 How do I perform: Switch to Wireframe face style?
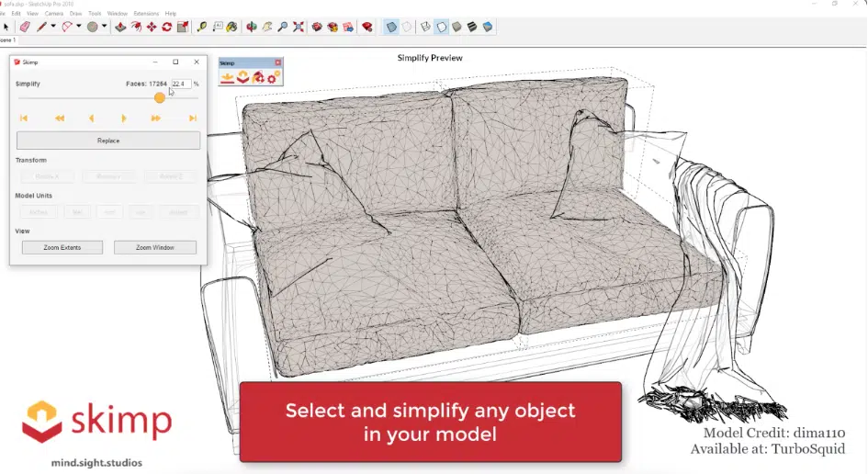coord(425,27)
